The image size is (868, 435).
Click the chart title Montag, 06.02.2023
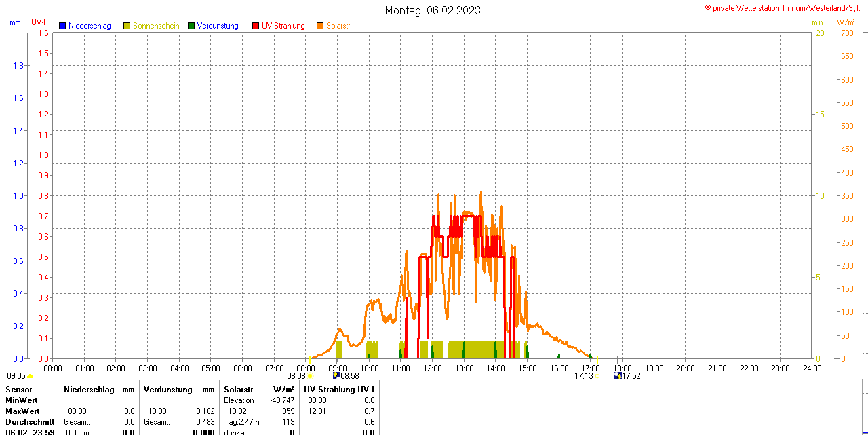[x=433, y=10]
